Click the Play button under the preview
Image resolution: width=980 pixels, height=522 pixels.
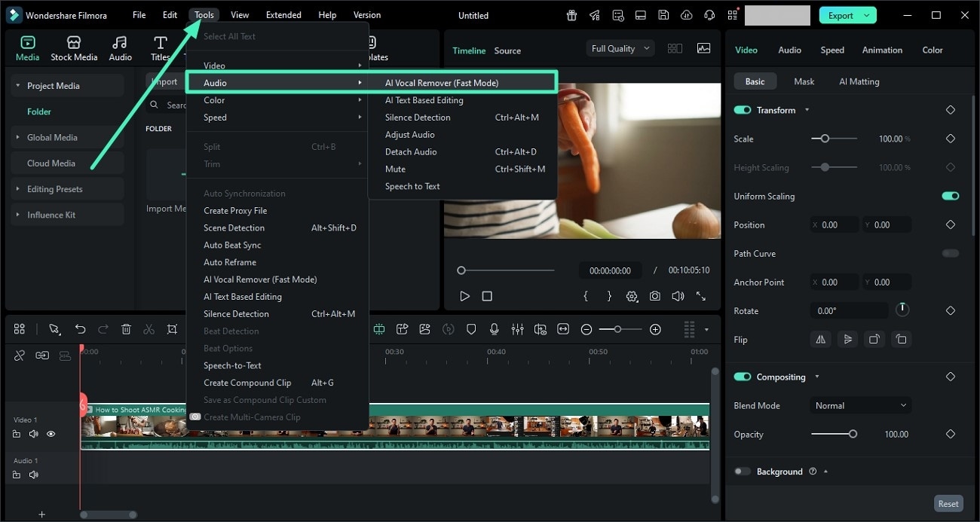tap(465, 296)
